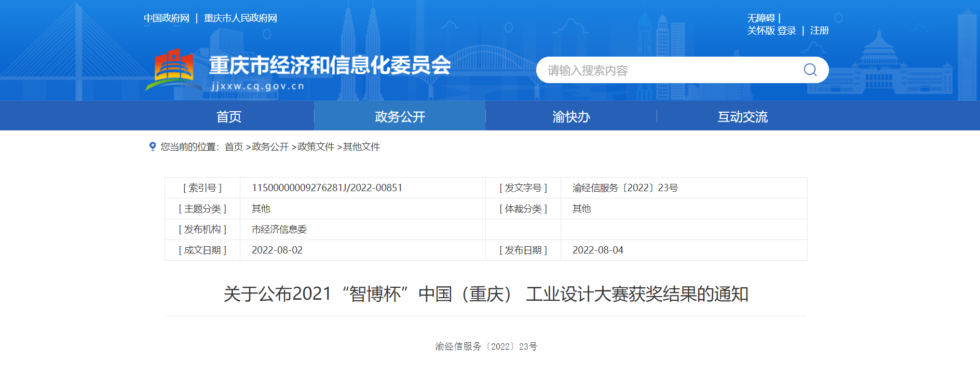The width and height of the screenshot is (980, 387).
Task: Click 首页 in the breadcrumb path
Action: [234, 147]
